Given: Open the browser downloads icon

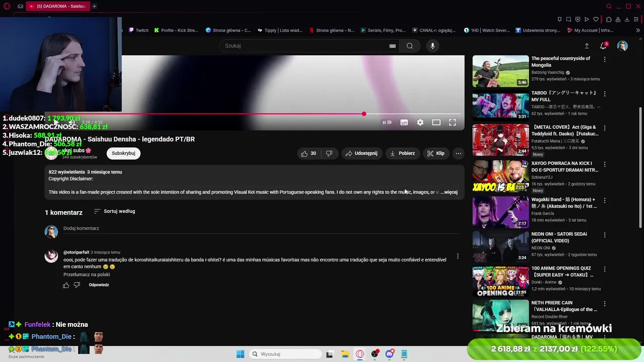Looking at the screenshot, I should (627, 19).
